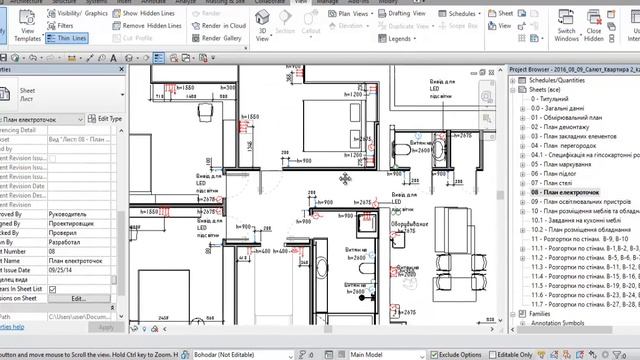Open the Manage ribbon tab
Screen dimensions: 640x360
click(327, 2)
